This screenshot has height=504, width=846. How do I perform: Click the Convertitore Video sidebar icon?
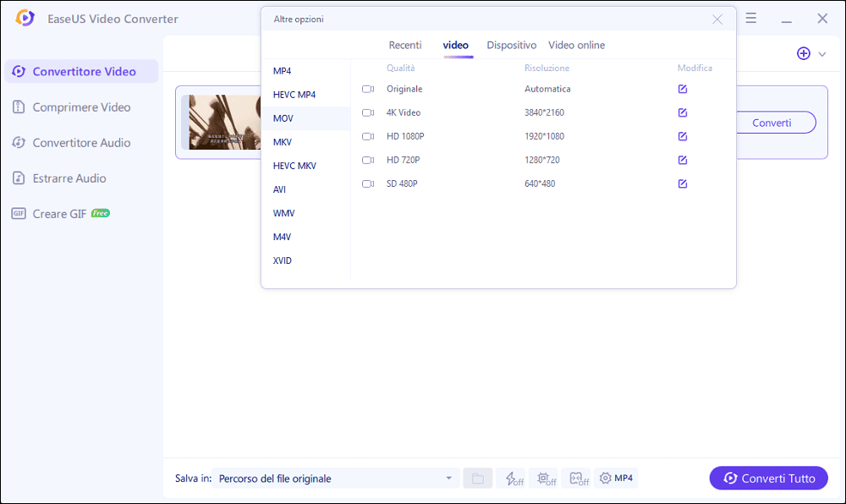click(x=19, y=71)
